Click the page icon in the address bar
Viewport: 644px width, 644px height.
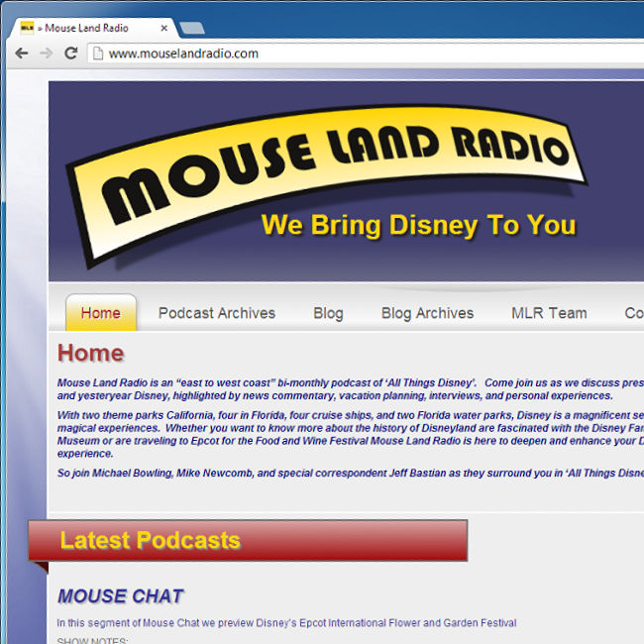tap(98, 54)
